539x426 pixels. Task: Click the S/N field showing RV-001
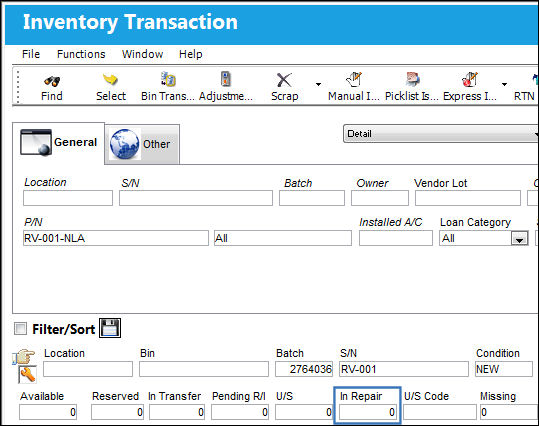(x=404, y=369)
